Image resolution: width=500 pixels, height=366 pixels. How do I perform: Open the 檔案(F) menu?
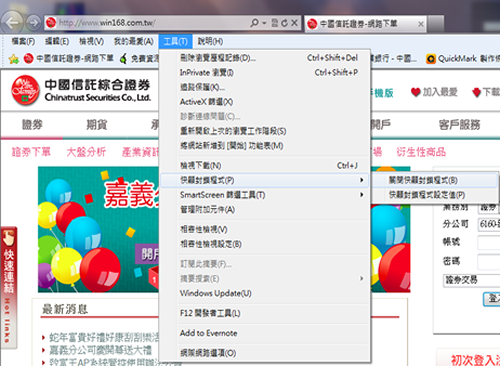click(23, 41)
